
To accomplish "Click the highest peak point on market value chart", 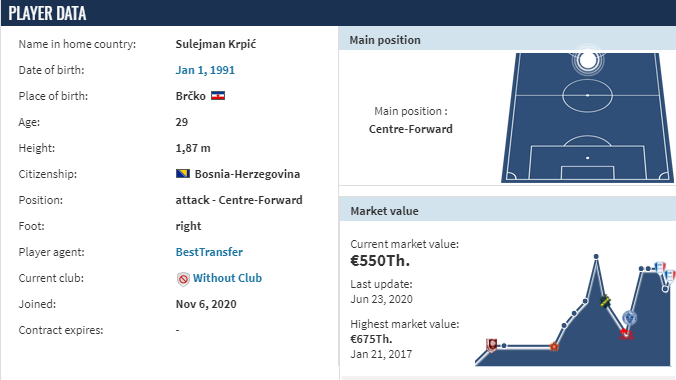I will coord(596,257).
